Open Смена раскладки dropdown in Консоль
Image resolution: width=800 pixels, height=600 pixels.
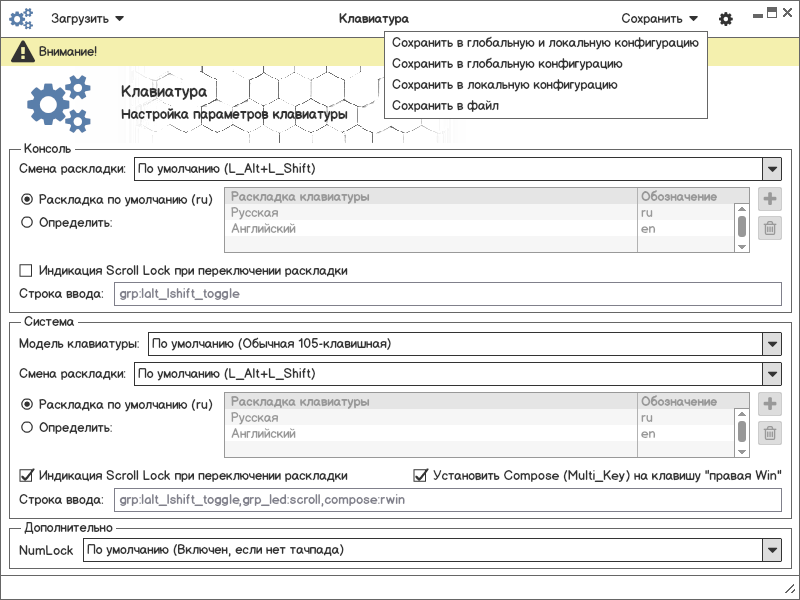click(770, 168)
